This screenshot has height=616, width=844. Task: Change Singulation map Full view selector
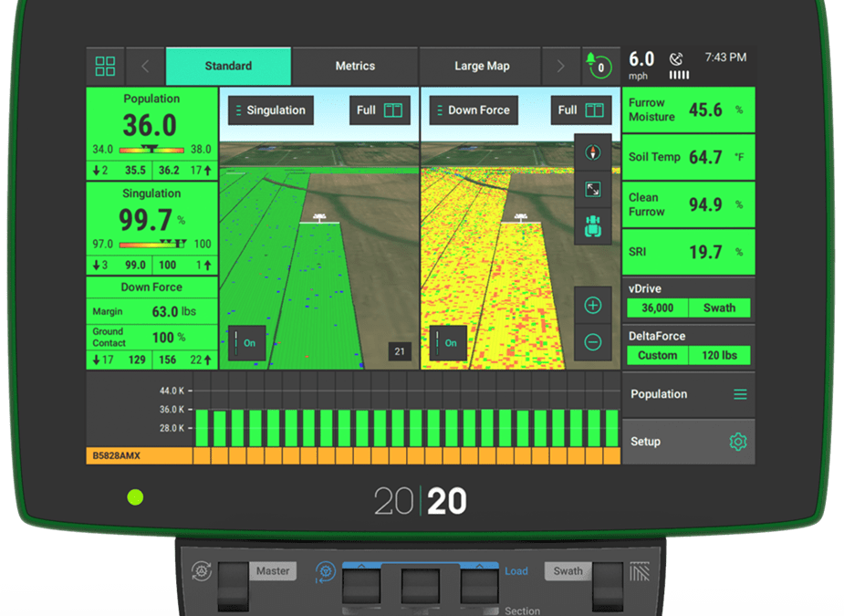(380, 110)
